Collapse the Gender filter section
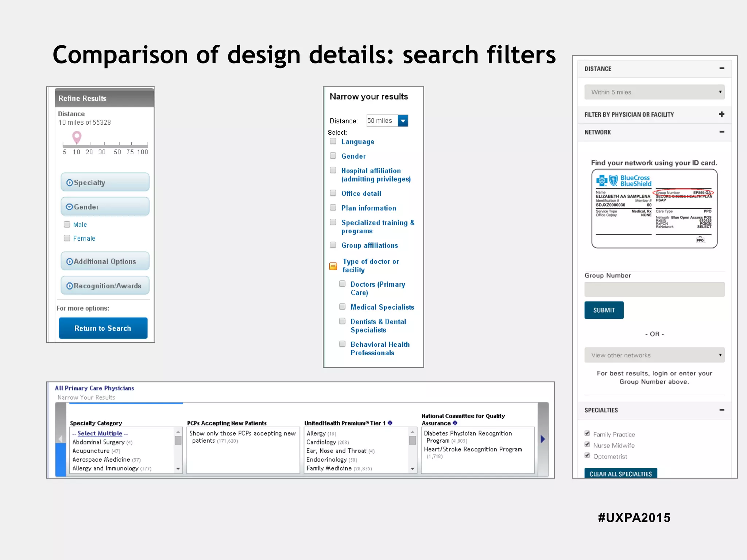747x560 pixels. coord(105,207)
